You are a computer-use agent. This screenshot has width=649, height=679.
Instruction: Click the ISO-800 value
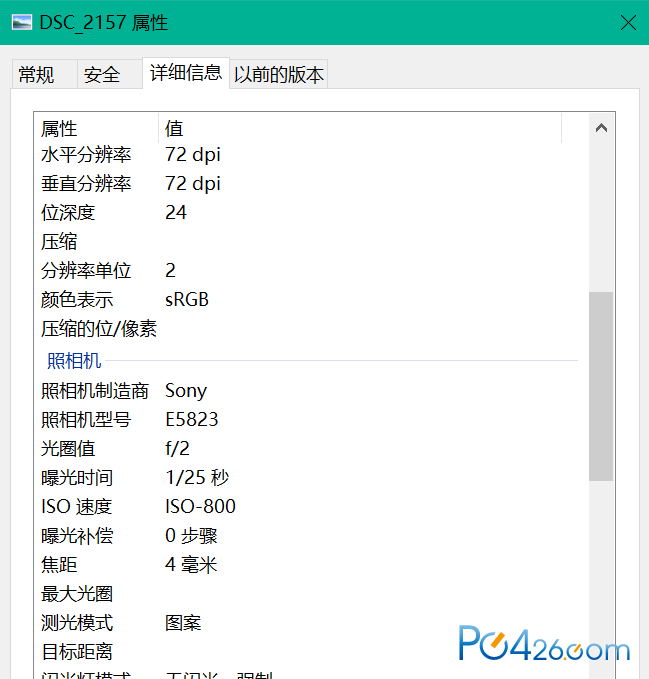point(200,507)
